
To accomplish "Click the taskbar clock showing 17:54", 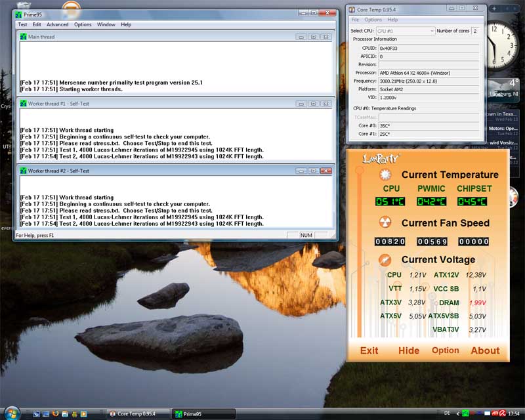I will 514,413.
